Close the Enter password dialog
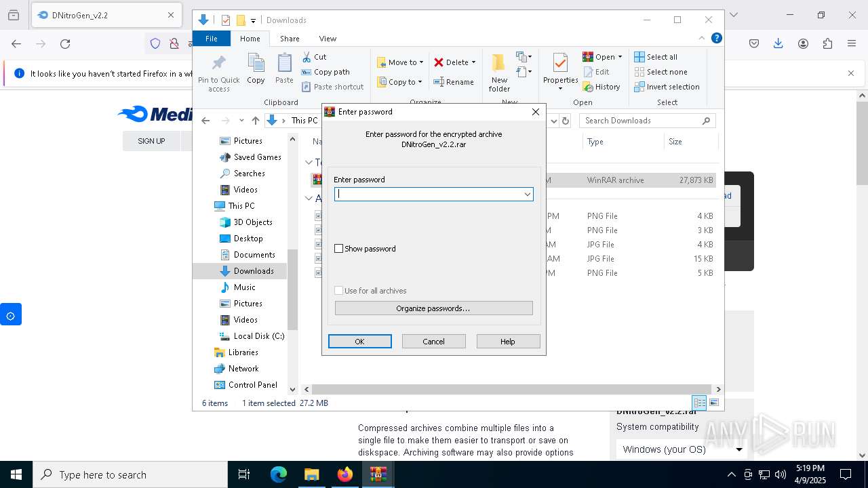Viewport: 868px width, 488px height. click(536, 112)
